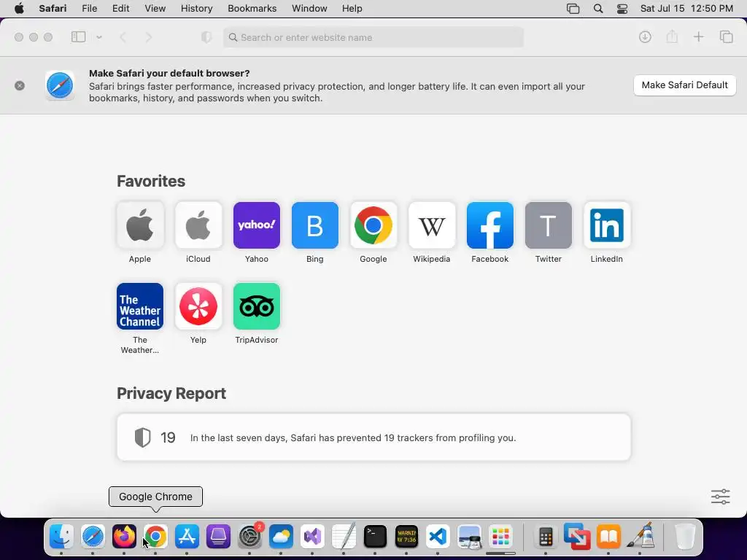Open Launchpad from the Dock
Image resolution: width=747 pixels, height=560 pixels.
point(500,537)
